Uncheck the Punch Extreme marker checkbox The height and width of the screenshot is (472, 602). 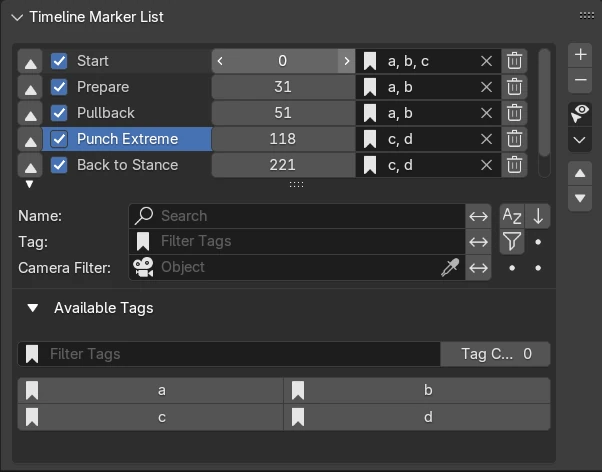coord(59,139)
